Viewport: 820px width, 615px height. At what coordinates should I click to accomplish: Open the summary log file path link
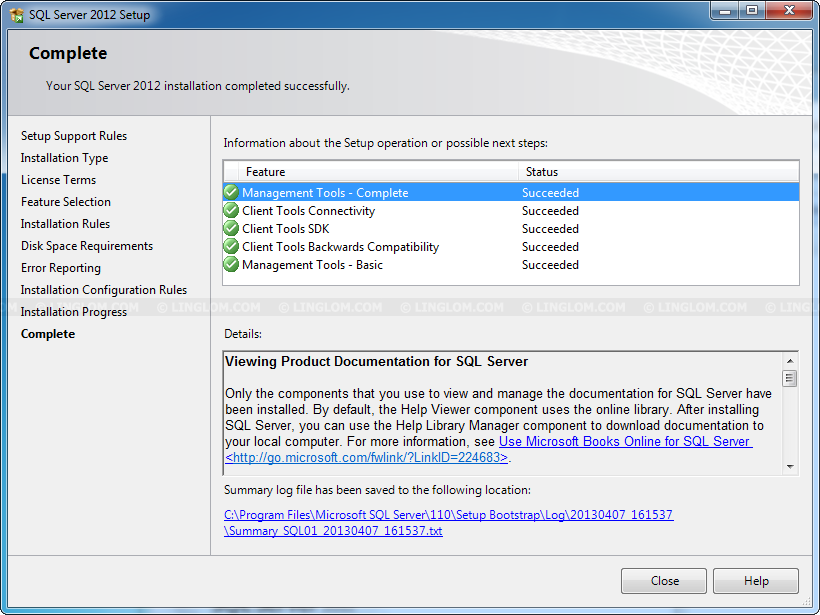click(x=449, y=515)
